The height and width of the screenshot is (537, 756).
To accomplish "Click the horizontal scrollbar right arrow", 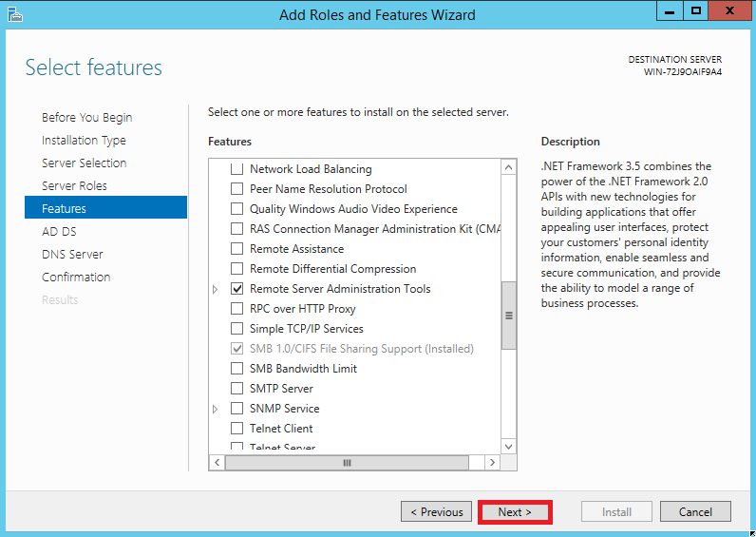I will point(492,463).
